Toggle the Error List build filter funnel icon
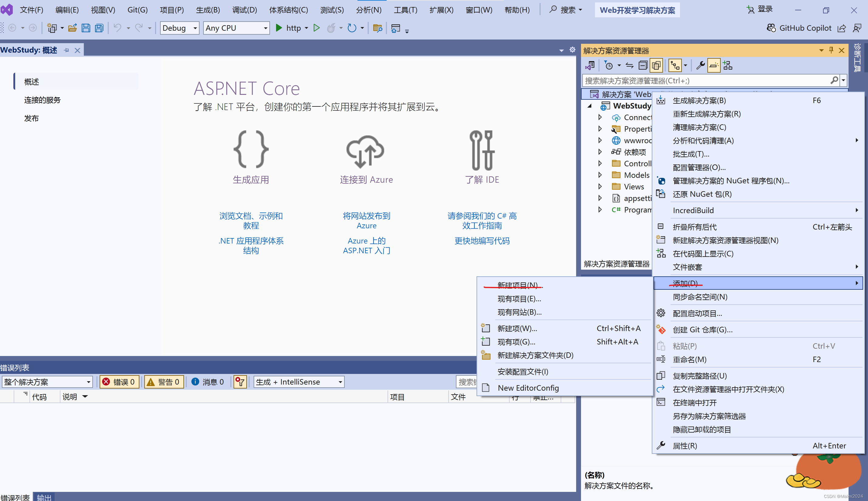This screenshot has width=868, height=501. [240, 382]
